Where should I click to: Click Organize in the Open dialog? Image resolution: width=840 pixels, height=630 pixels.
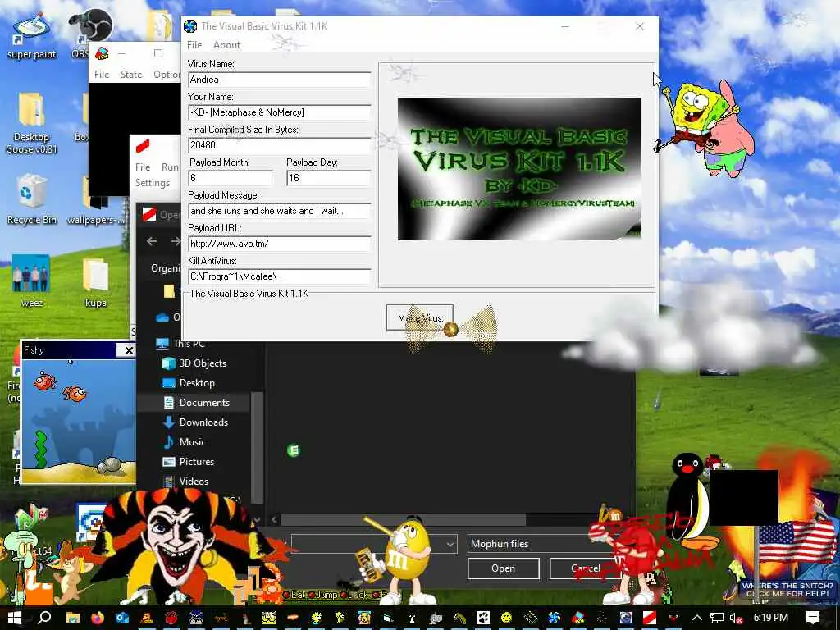[166, 268]
